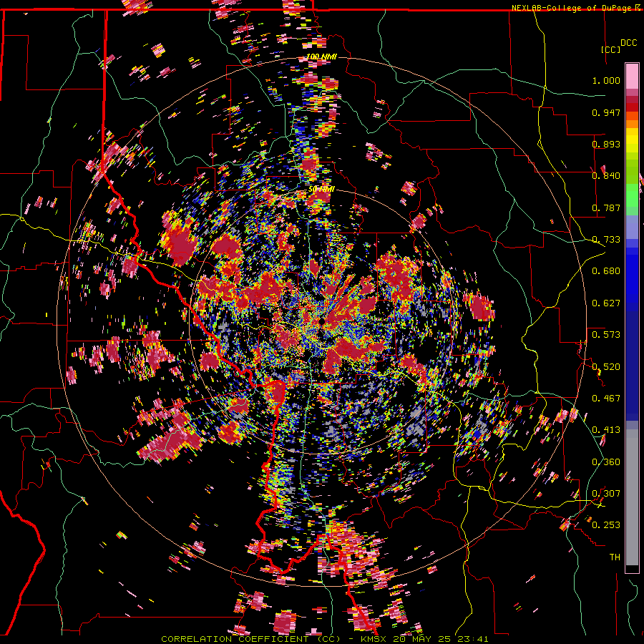The height and width of the screenshot is (644, 644).
Task: Click the bright green color bar segment
Action: (632, 195)
